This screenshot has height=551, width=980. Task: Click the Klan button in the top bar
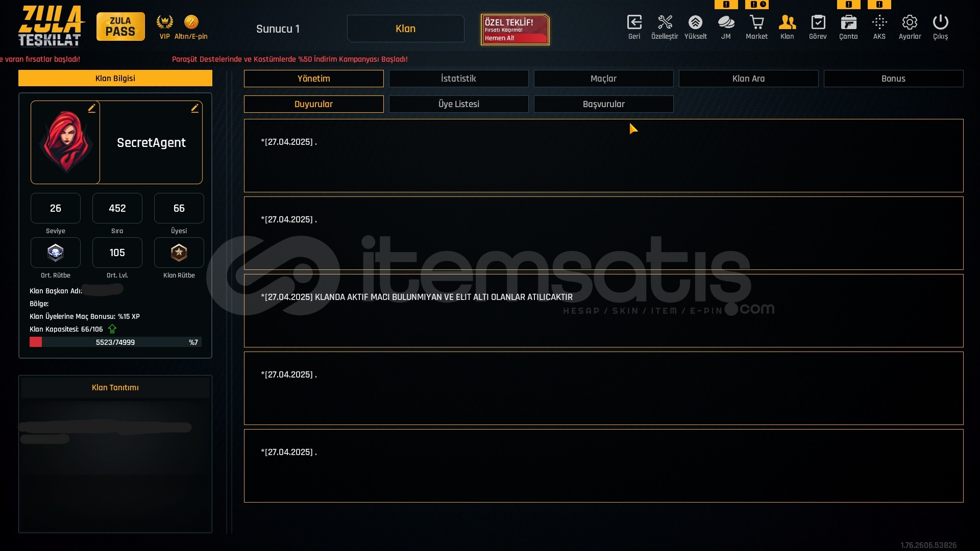(406, 29)
